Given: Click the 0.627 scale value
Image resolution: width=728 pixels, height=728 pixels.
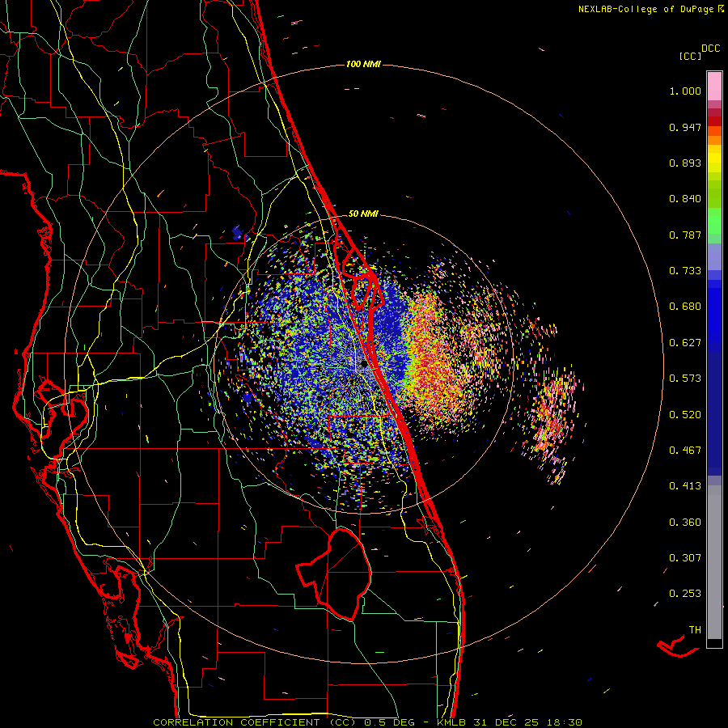Looking at the screenshot, I should (x=685, y=343).
